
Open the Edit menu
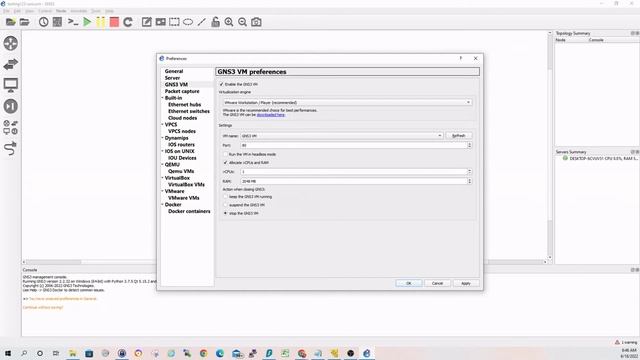coord(17,11)
